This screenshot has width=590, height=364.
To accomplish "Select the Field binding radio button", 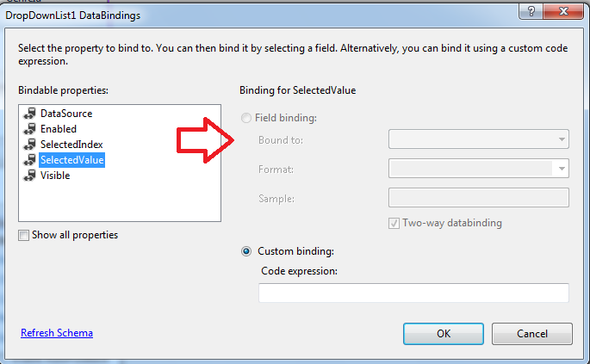I will [x=247, y=117].
